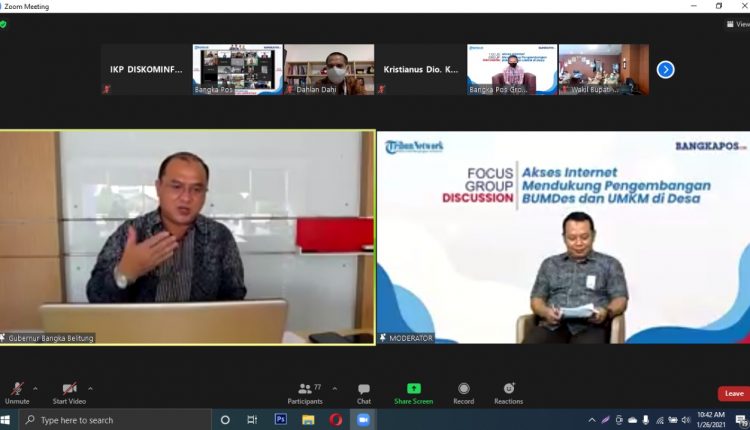Click the green encryption shield icon

[4, 24]
